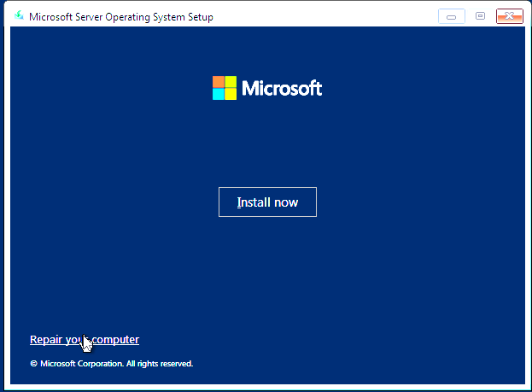
Task: Maximize the Setup window
Action: pyautogui.click(x=480, y=16)
